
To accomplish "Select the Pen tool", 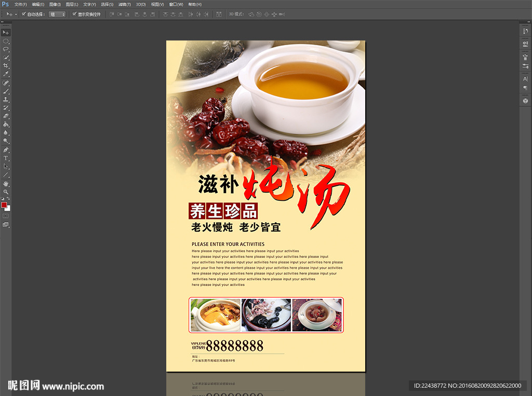I will click(6, 150).
